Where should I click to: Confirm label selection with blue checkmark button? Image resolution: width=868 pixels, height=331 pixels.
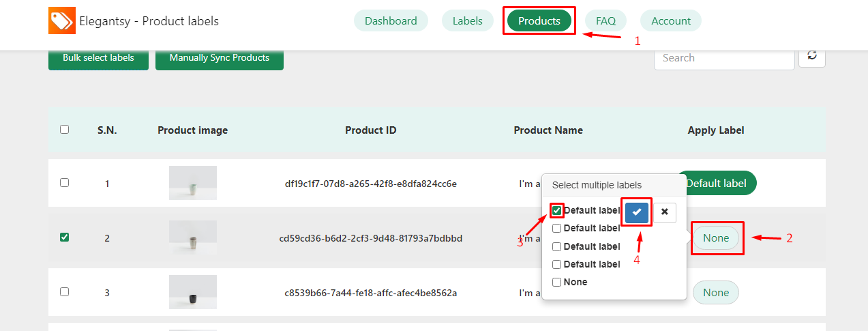(x=637, y=212)
